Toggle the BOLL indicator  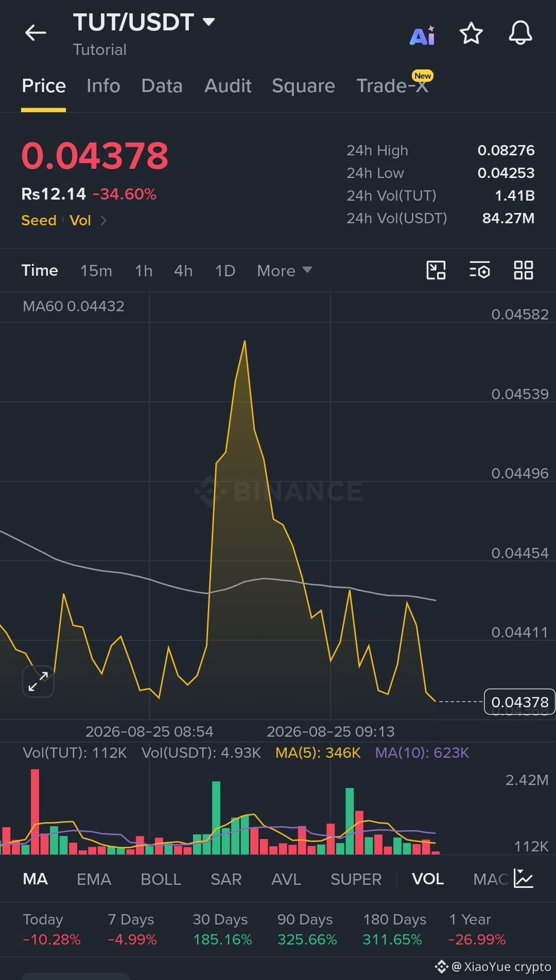click(161, 879)
